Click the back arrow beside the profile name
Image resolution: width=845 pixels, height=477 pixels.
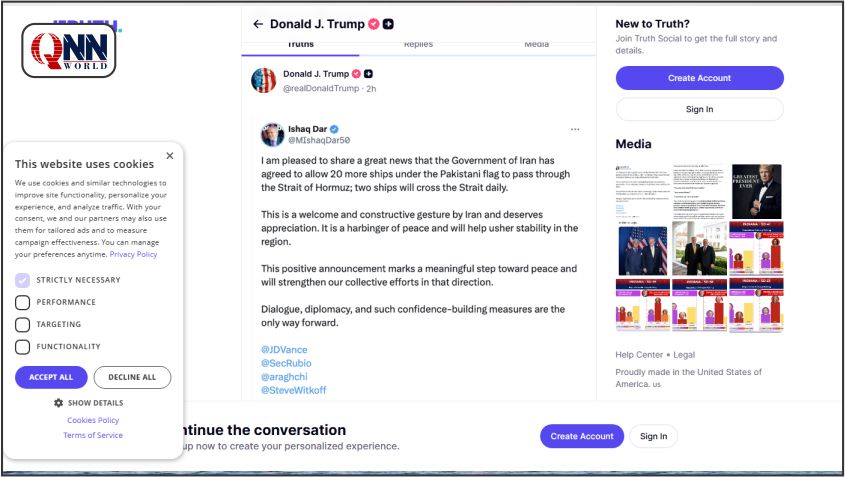pyautogui.click(x=258, y=24)
